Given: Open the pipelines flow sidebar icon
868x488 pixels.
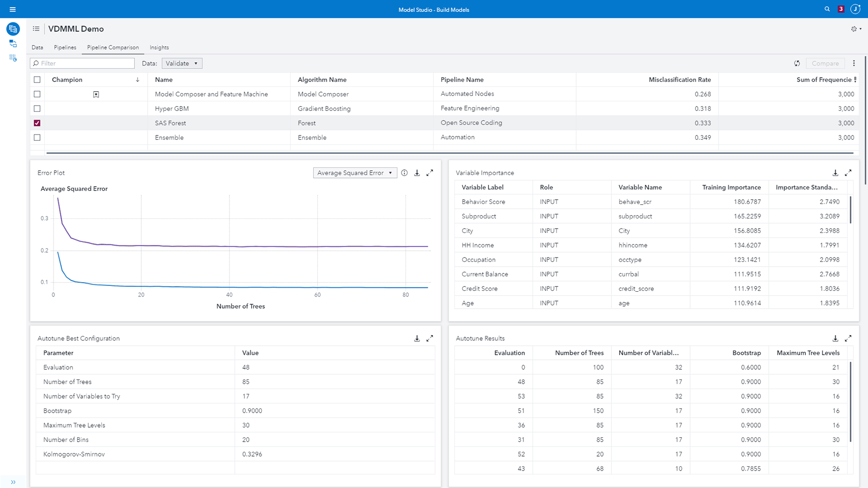Looking at the screenshot, I should pos(13,44).
